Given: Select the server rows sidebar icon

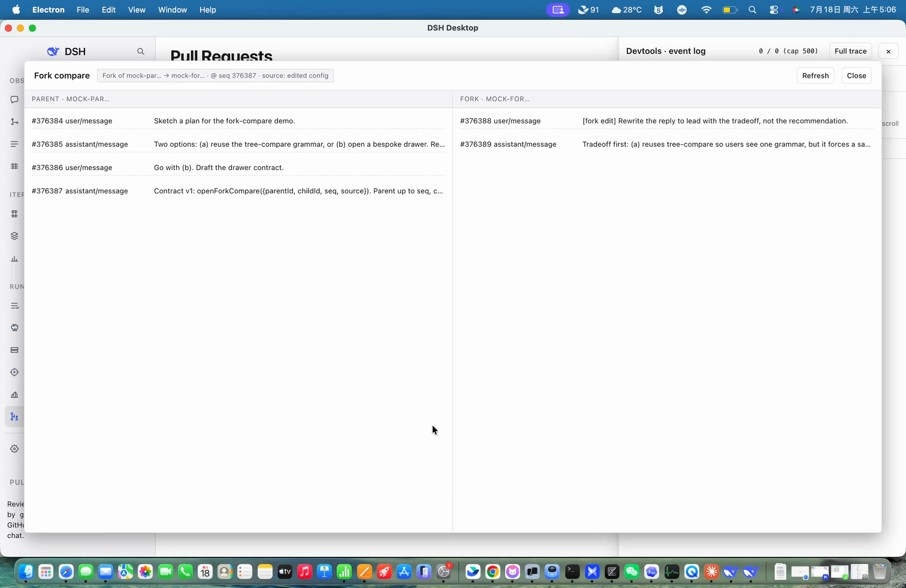Looking at the screenshot, I should [x=14, y=350].
